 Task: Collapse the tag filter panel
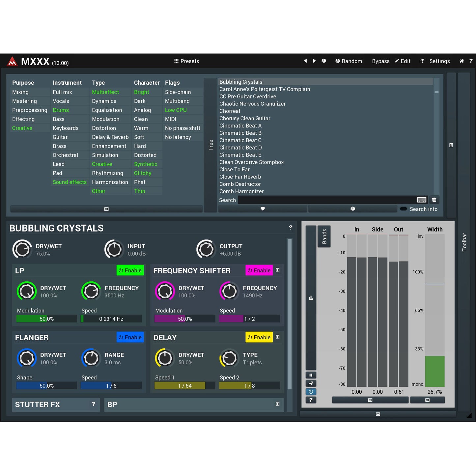[x=106, y=209]
